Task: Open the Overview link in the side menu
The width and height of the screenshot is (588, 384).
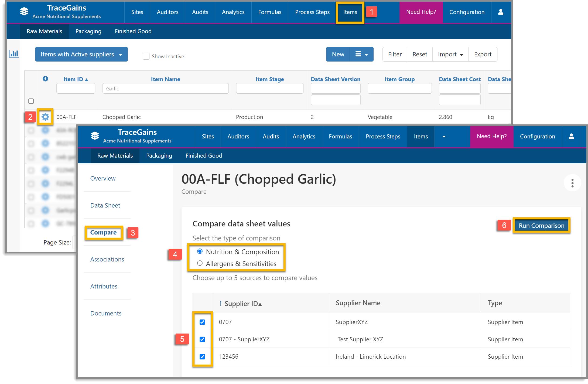Action: 103,178
